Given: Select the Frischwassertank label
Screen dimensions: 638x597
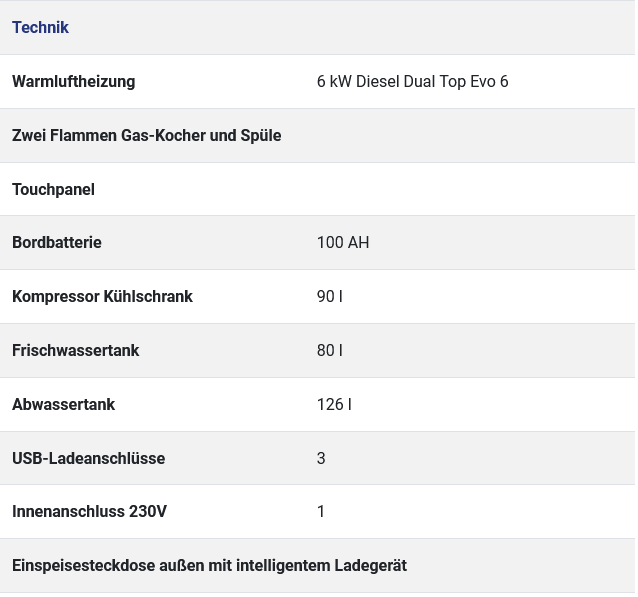Looking at the screenshot, I should click(x=76, y=350).
